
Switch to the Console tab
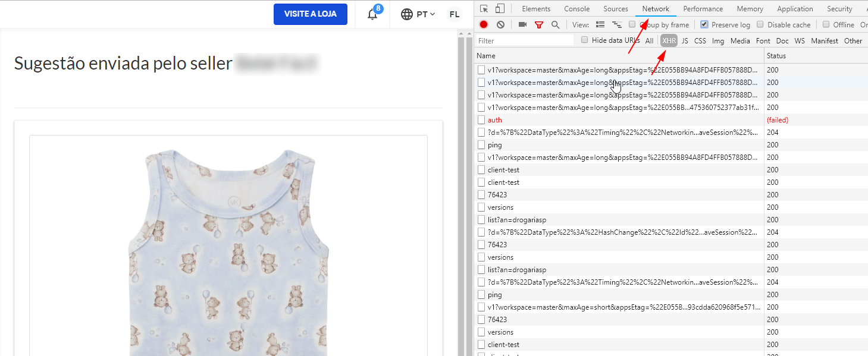(x=576, y=9)
